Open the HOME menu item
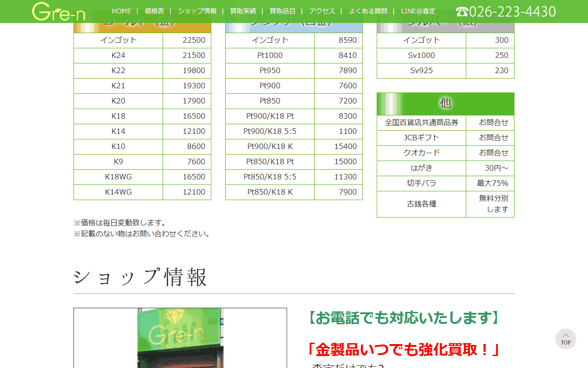Image resolution: width=588 pixels, height=368 pixels. pos(122,11)
